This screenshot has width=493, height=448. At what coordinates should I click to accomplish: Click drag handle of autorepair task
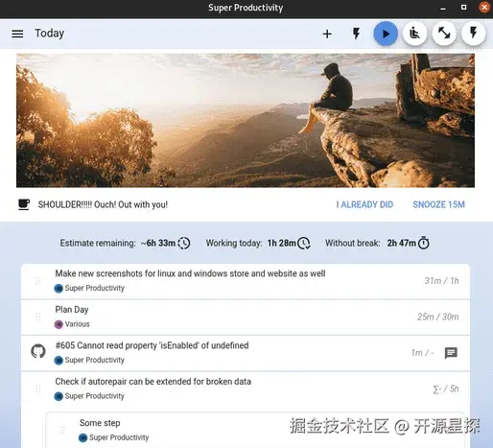(x=38, y=389)
